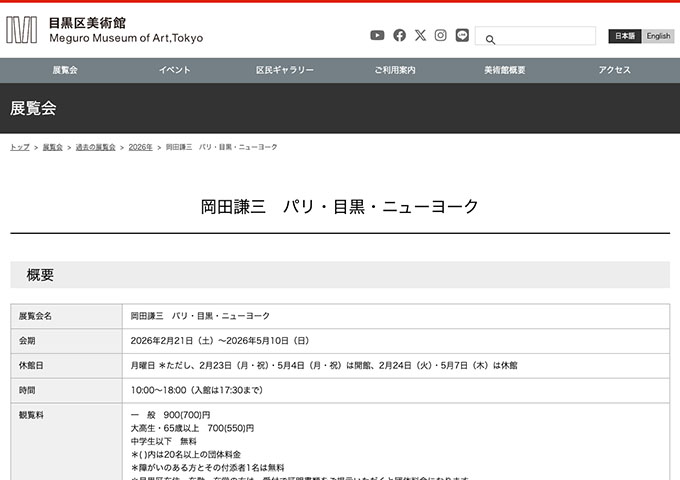Click the dark 展覧会 page banner title
Screen dimensions: 680x480
(33, 108)
